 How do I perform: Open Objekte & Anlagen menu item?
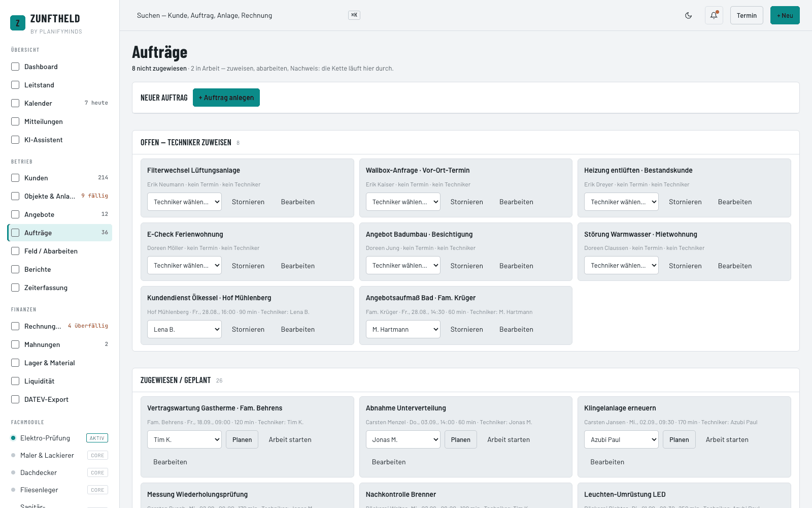tap(60, 196)
